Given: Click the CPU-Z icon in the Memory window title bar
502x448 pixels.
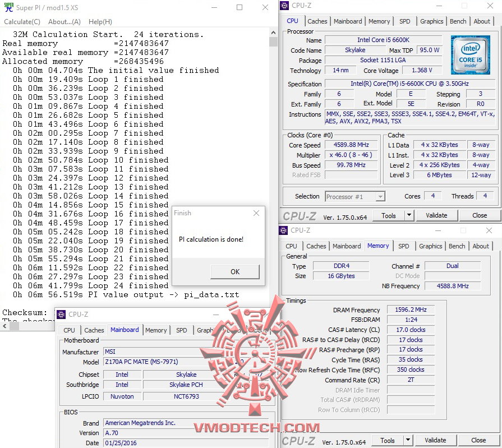Looking at the screenshot, I should click(x=283, y=230).
